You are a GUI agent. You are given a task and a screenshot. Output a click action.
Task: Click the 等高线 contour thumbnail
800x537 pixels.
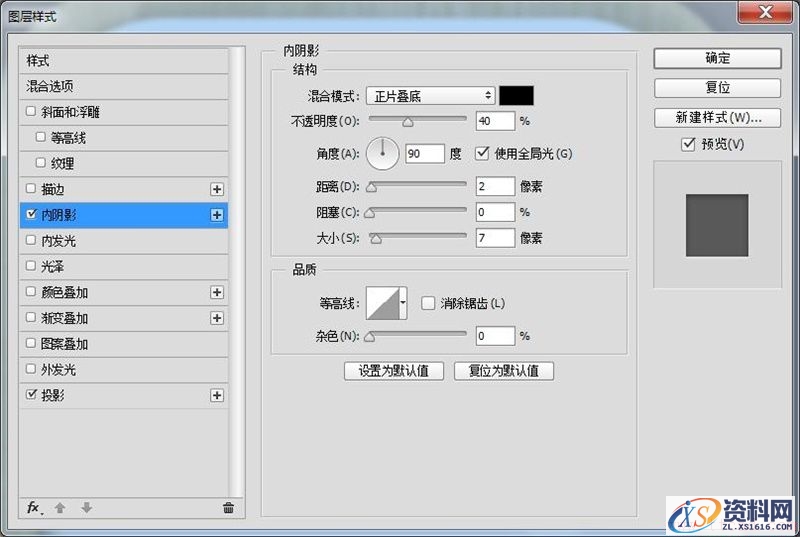click(383, 303)
